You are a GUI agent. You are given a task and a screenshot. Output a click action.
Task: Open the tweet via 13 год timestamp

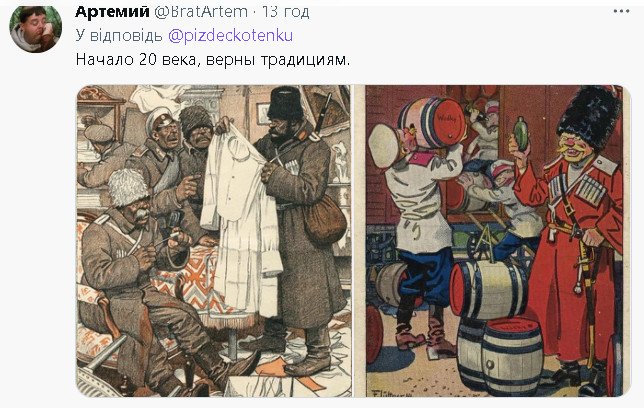[285, 12]
